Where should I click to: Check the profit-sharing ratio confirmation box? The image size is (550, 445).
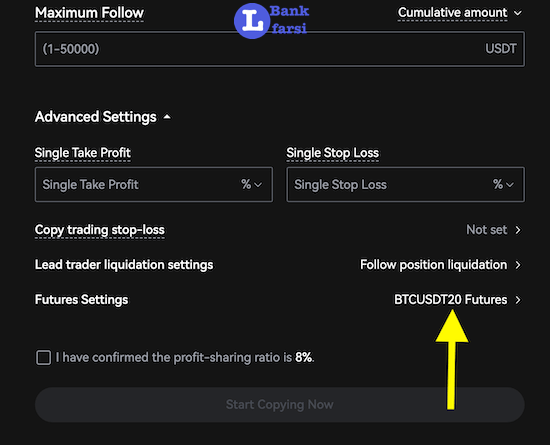point(43,358)
